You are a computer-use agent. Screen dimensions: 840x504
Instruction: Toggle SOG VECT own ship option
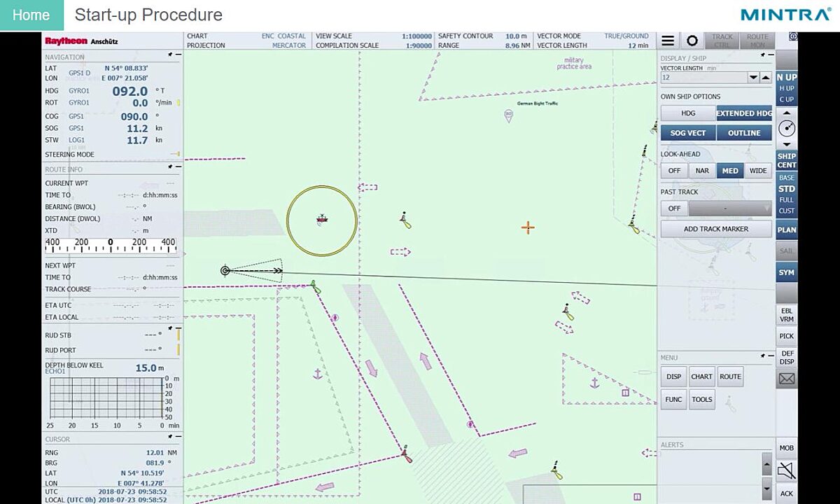pyautogui.click(x=688, y=133)
